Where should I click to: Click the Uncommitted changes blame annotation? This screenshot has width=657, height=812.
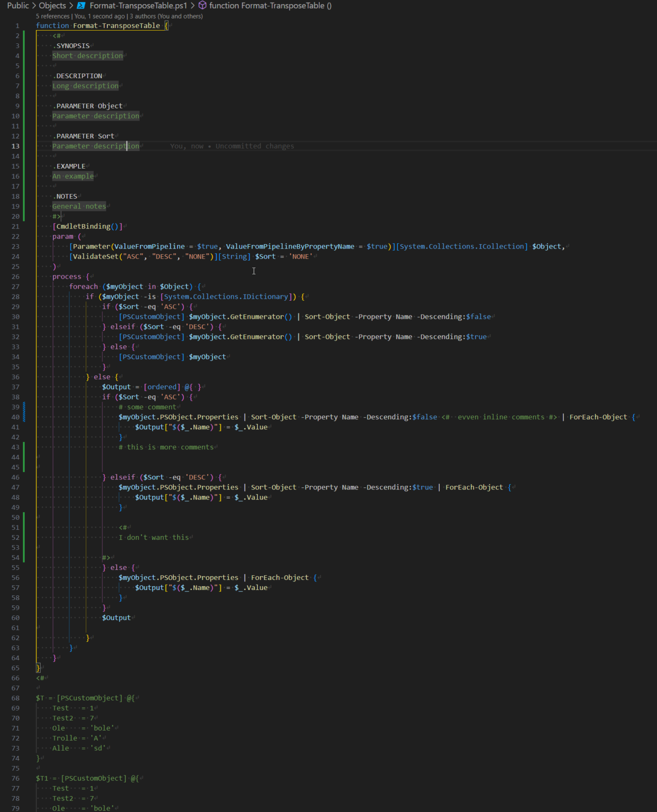pos(254,146)
